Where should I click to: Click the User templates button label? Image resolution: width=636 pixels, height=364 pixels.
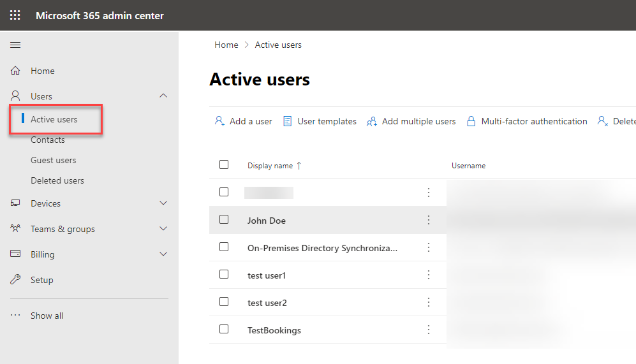click(x=327, y=121)
